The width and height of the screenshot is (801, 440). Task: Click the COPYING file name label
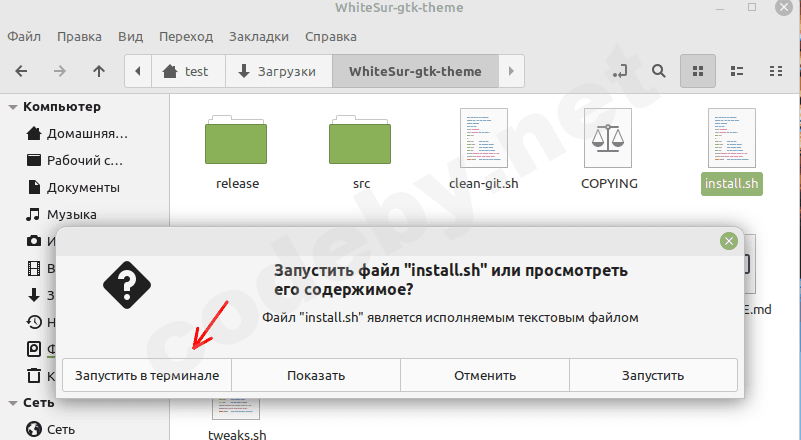click(x=609, y=183)
